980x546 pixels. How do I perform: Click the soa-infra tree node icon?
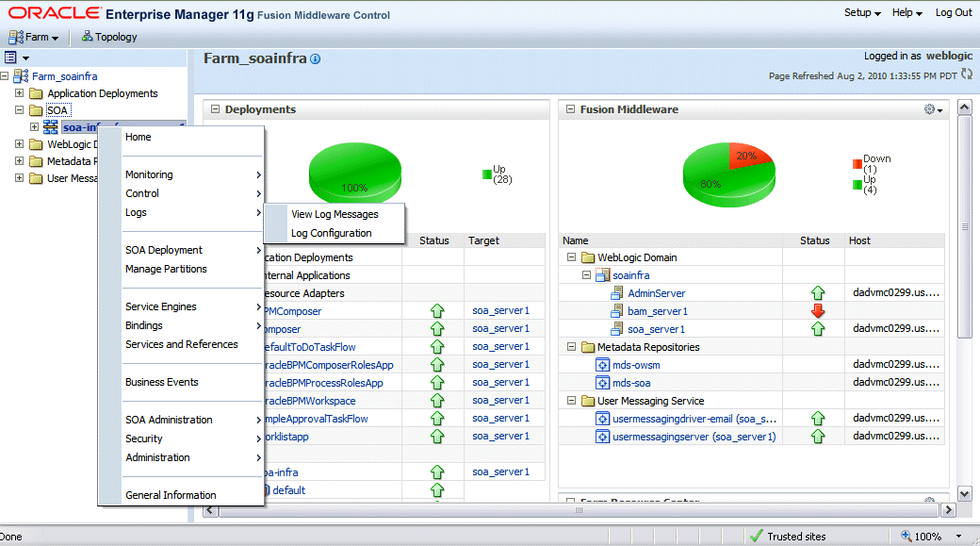pyautogui.click(x=51, y=127)
